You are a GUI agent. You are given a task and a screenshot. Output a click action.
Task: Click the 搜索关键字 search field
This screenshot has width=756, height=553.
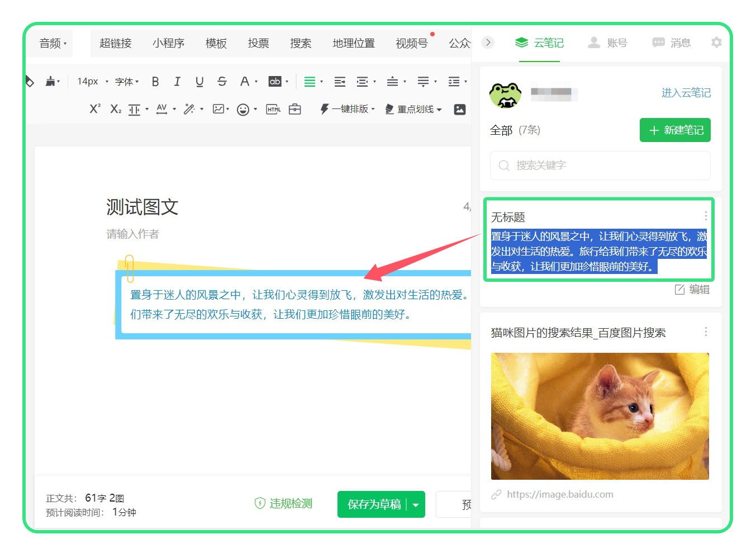[600, 166]
